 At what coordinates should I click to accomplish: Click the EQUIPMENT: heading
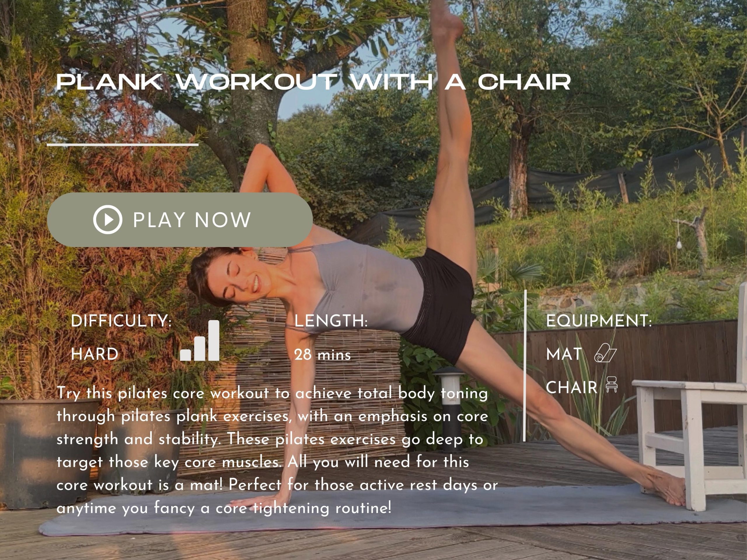point(599,321)
